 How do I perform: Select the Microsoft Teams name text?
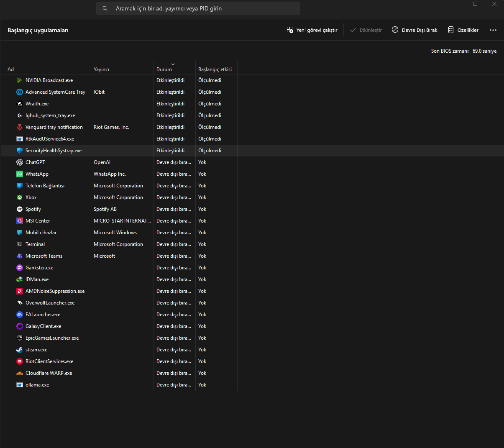[44, 256]
